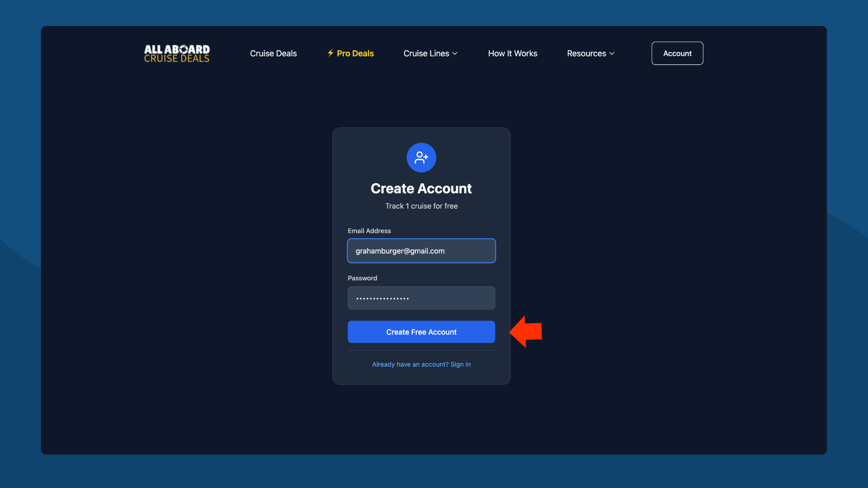
Task: Open the Resources menu
Action: tap(586, 53)
